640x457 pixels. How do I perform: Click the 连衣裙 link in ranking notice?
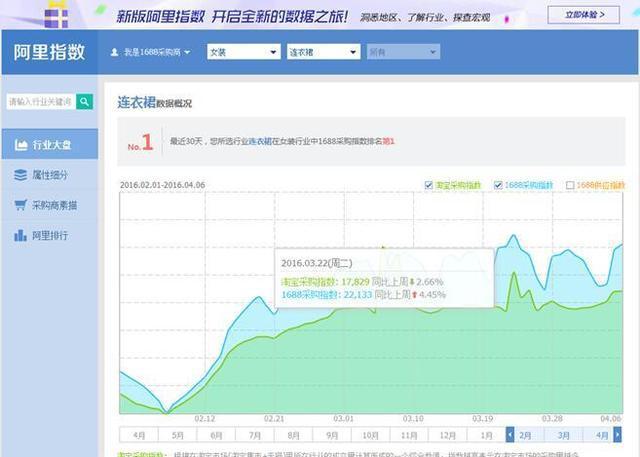point(260,141)
